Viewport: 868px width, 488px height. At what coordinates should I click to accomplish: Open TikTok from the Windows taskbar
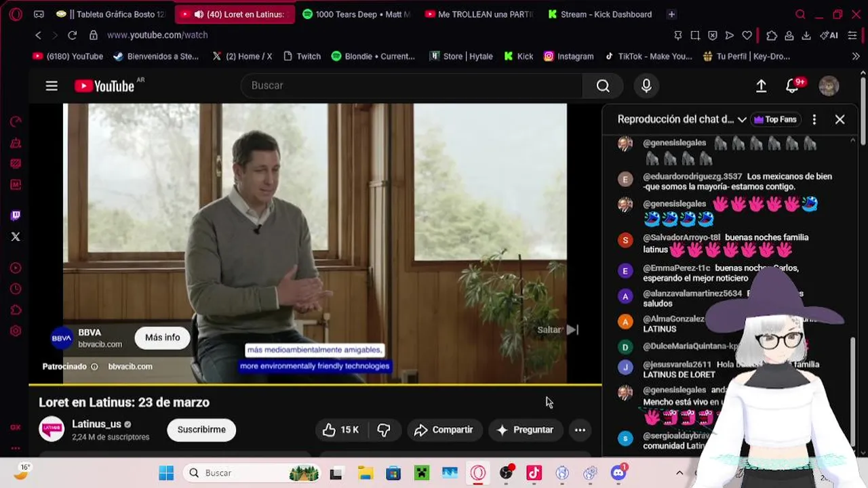tap(534, 473)
